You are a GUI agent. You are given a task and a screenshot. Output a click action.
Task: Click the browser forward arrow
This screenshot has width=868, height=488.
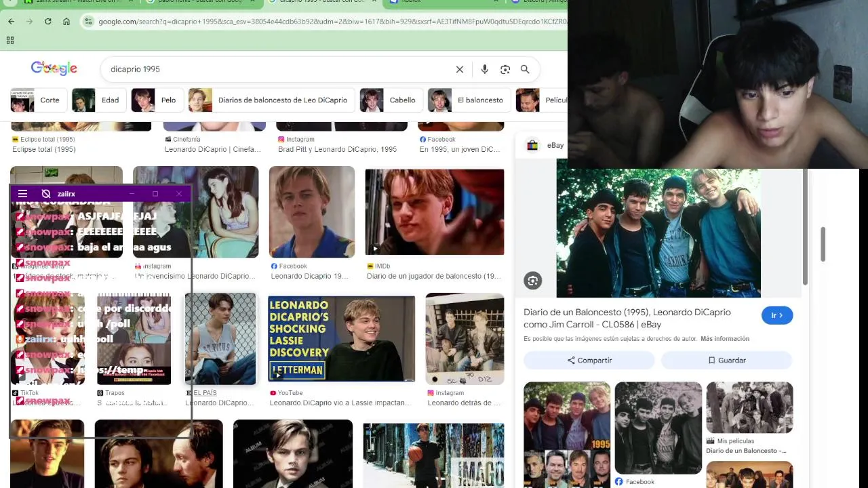coord(29,22)
